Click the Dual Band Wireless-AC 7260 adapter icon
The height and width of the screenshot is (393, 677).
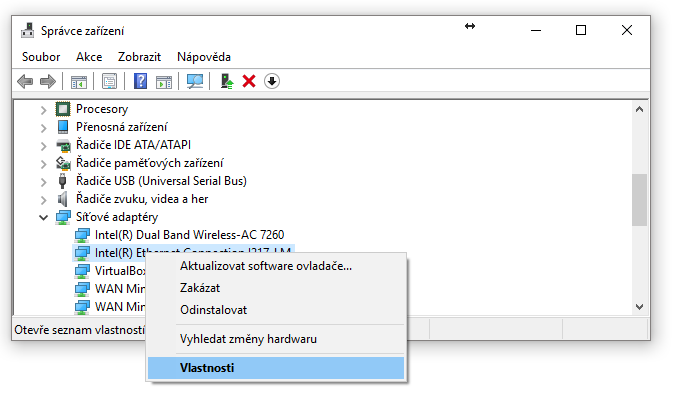tap(82, 235)
